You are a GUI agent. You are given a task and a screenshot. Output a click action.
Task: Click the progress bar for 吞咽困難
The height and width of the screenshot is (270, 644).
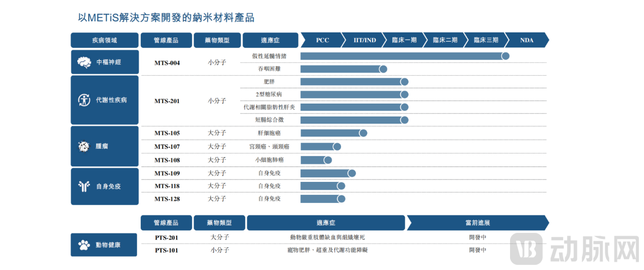[x=344, y=69]
